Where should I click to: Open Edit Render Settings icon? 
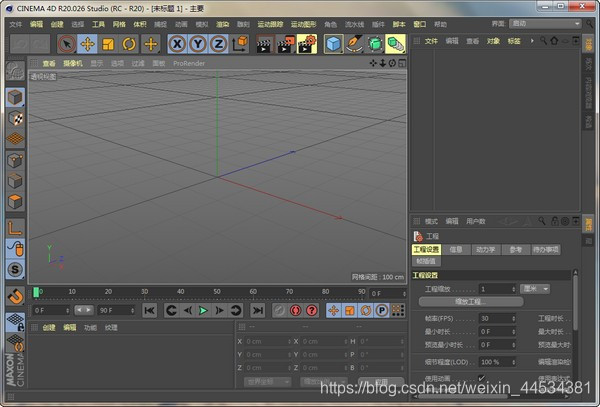[307, 44]
